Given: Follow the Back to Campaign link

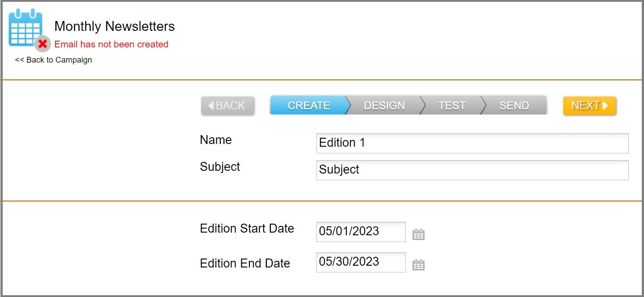Looking at the screenshot, I should click(54, 60).
